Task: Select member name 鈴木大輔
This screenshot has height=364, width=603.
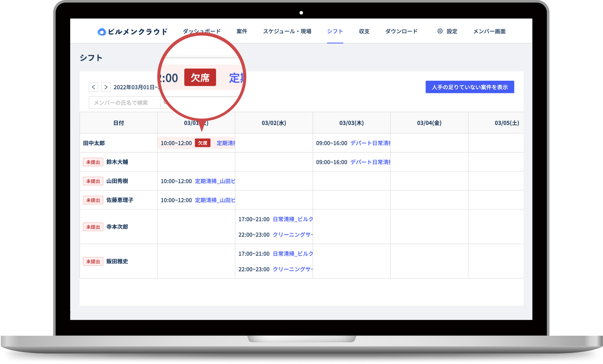Action: pyautogui.click(x=117, y=162)
